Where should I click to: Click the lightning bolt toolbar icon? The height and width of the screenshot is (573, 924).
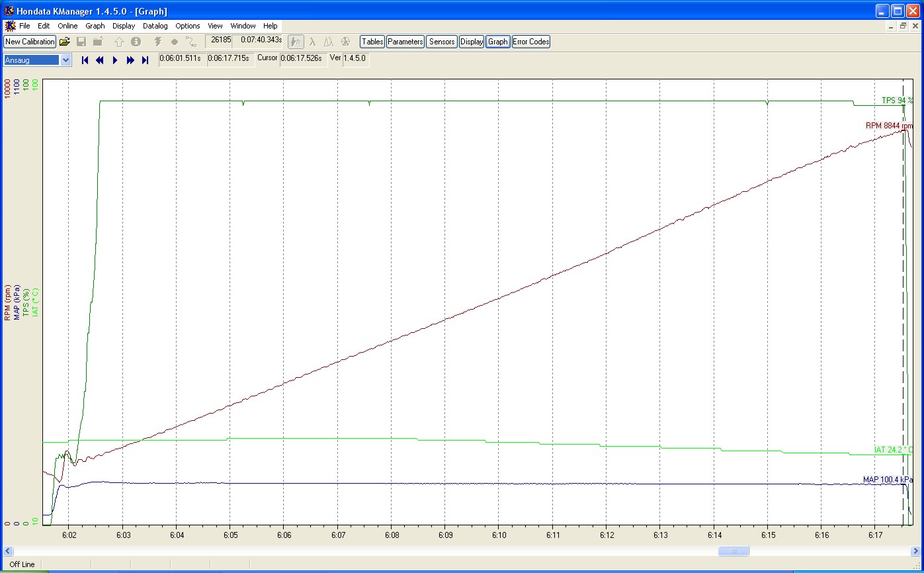click(157, 42)
